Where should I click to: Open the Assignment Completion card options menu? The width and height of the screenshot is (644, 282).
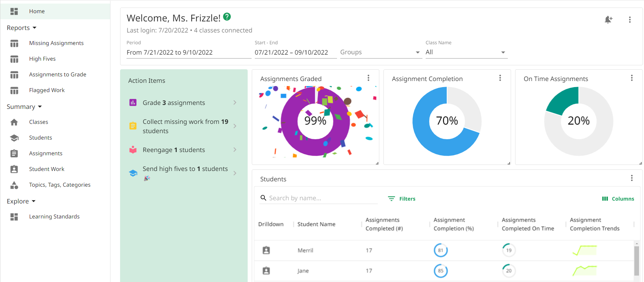click(500, 78)
